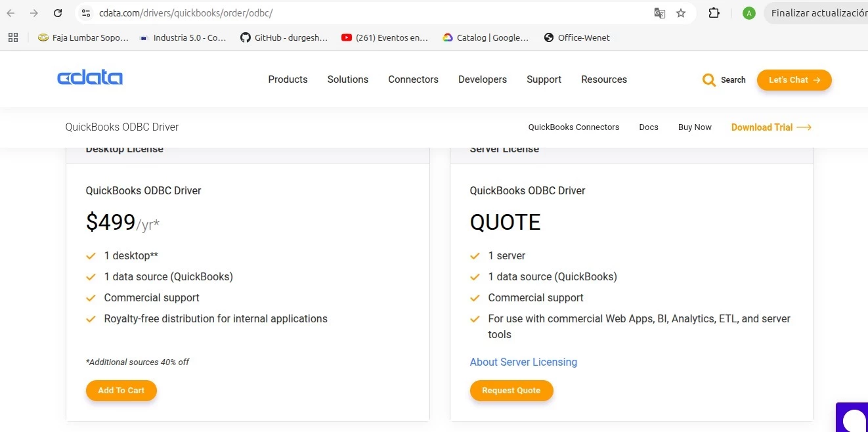This screenshot has width=868, height=432.
Task: Open the chat widget bubble
Action: point(852,418)
